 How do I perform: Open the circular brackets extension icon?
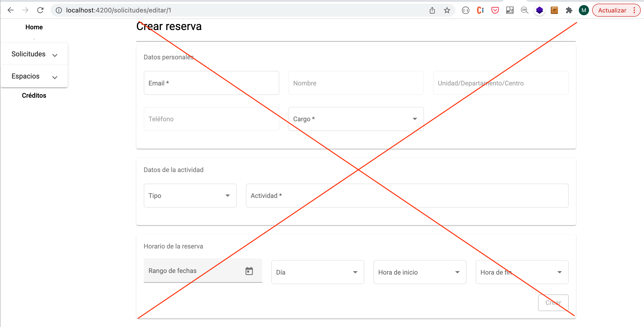(x=466, y=10)
